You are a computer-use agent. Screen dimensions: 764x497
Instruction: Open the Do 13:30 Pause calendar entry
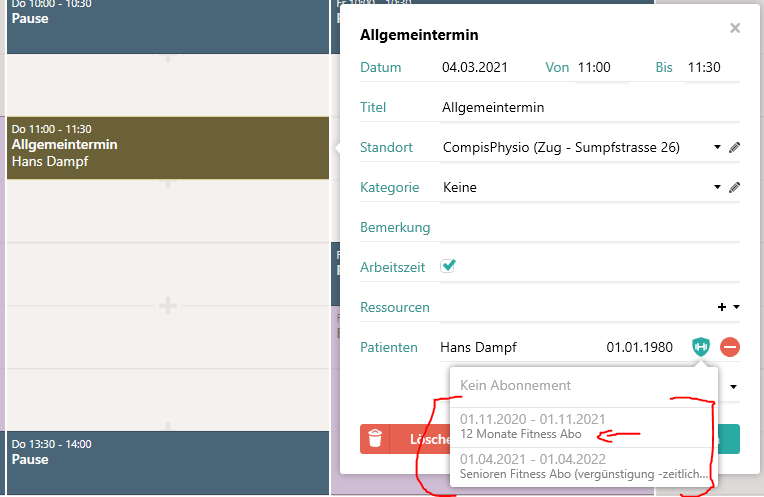click(168, 463)
